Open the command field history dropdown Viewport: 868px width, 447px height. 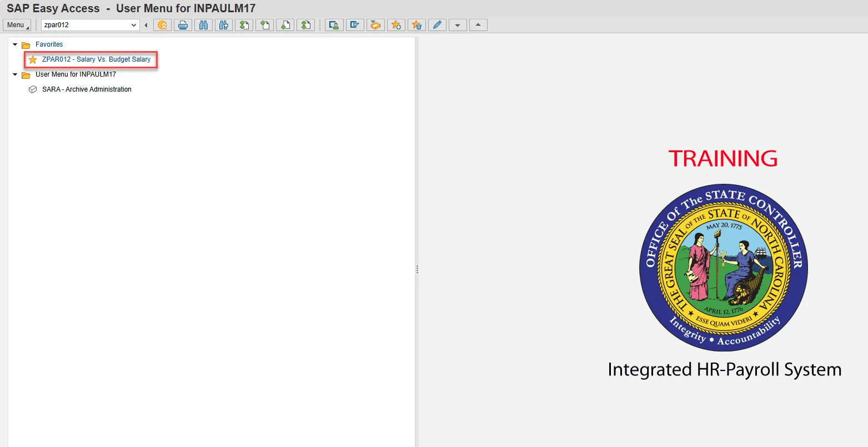pos(134,25)
